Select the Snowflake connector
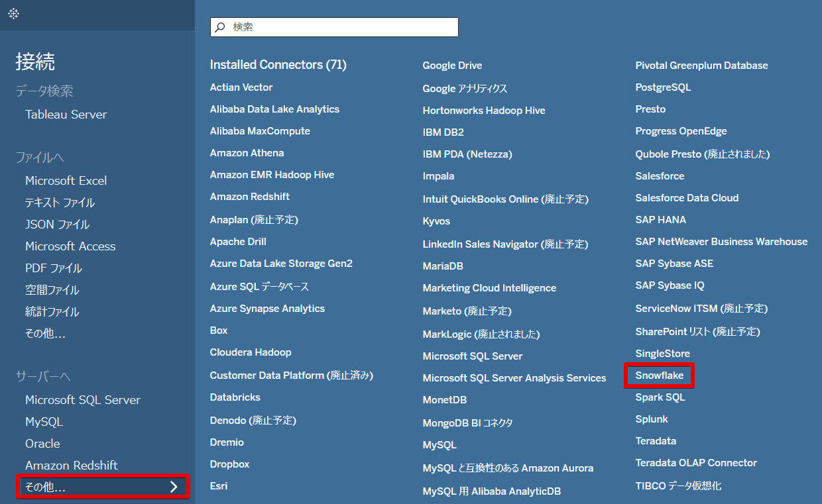 pos(660,376)
